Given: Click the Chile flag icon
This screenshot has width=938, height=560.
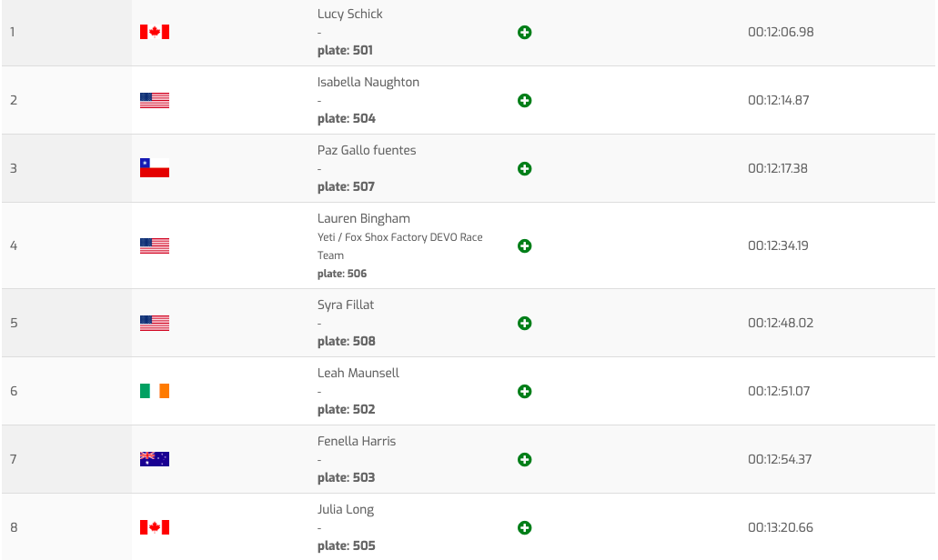Looking at the screenshot, I should tap(155, 168).
